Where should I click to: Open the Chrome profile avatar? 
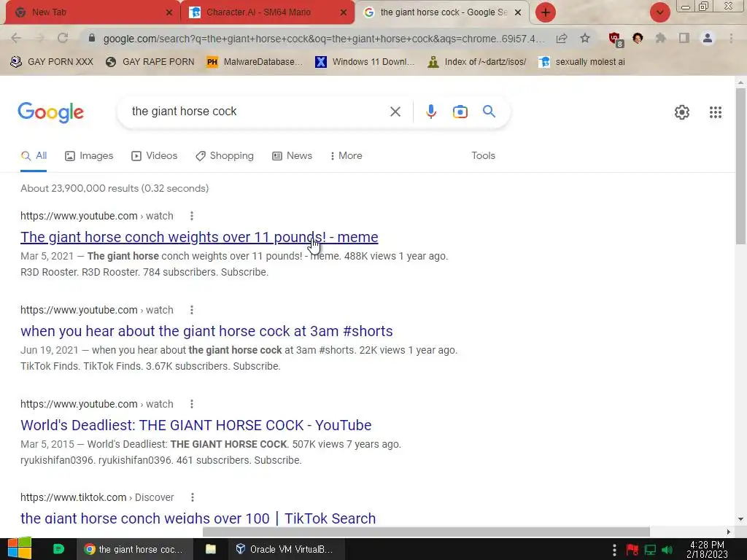coord(708,38)
